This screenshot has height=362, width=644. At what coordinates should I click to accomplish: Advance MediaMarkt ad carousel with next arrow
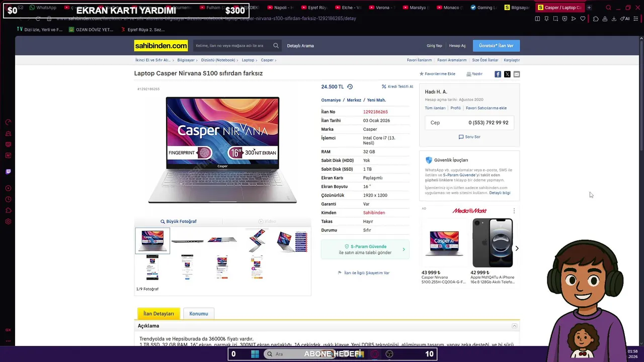(x=517, y=248)
